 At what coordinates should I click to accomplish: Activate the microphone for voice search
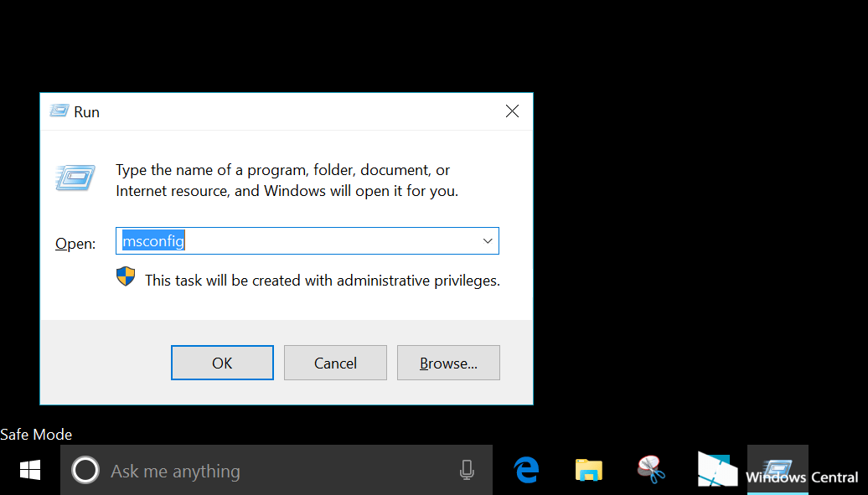tap(467, 470)
